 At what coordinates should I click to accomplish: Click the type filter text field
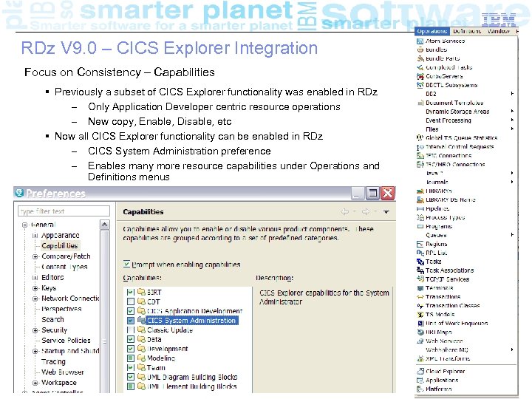64,211
